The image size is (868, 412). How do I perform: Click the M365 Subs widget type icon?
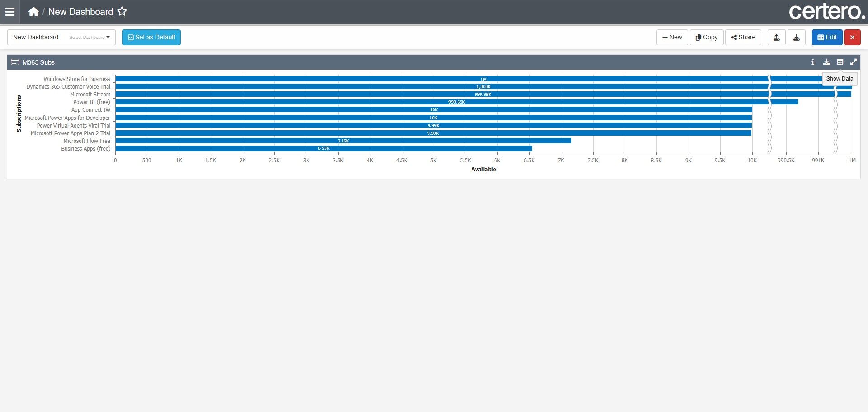(15, 62)
